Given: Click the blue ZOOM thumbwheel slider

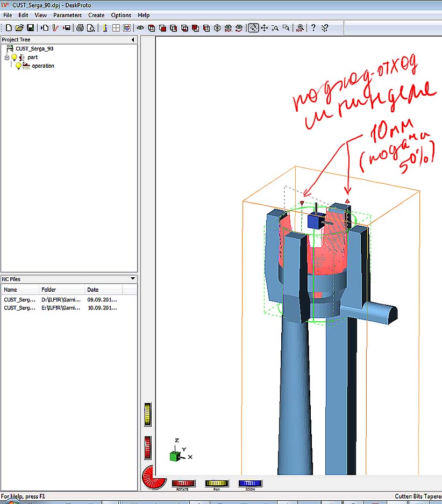Looking at the screenshot, I should (x=250, y=484).
